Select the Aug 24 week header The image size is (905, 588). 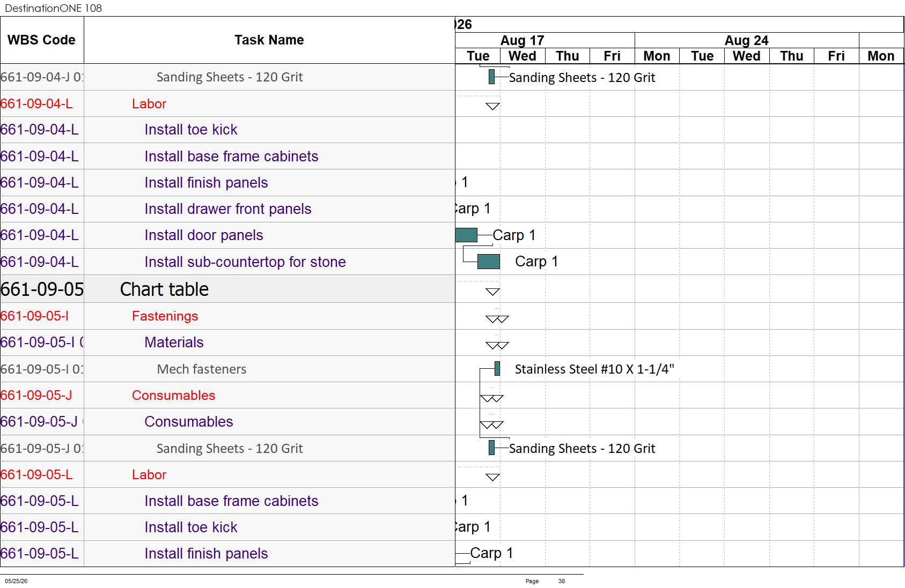coord(747,40)
